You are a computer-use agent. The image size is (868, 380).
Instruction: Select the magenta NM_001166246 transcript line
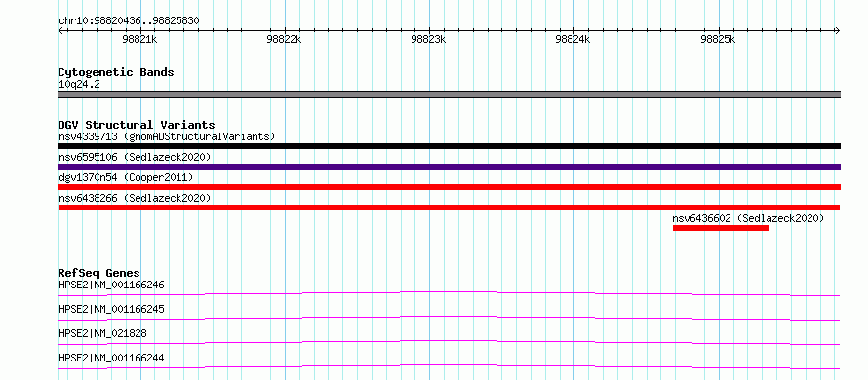449,293
